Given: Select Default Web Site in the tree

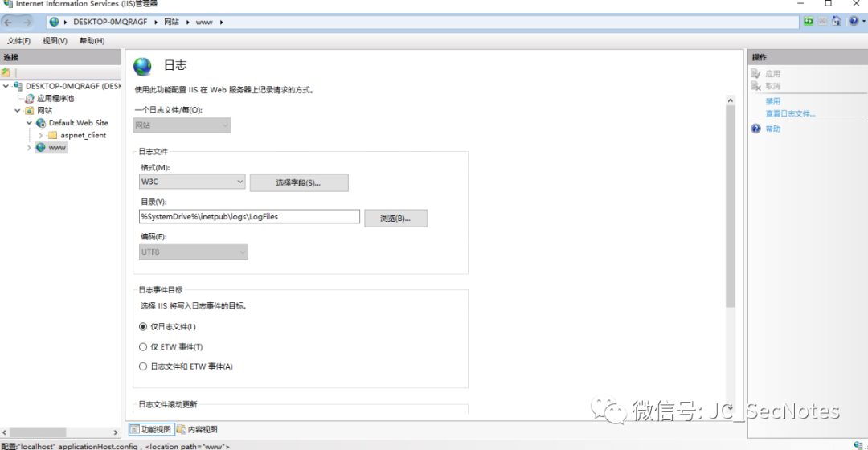Looking at the screenshot, I should tap(79, 123).
